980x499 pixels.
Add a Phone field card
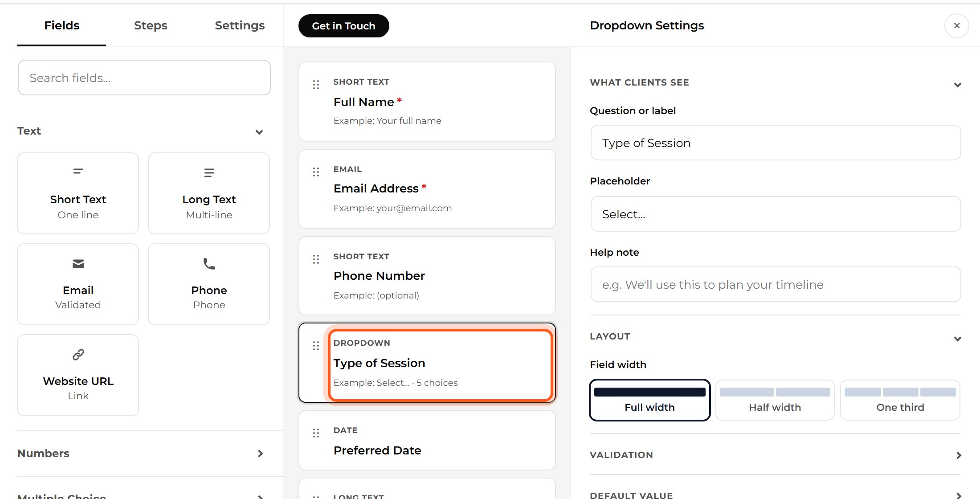(209, 284)
